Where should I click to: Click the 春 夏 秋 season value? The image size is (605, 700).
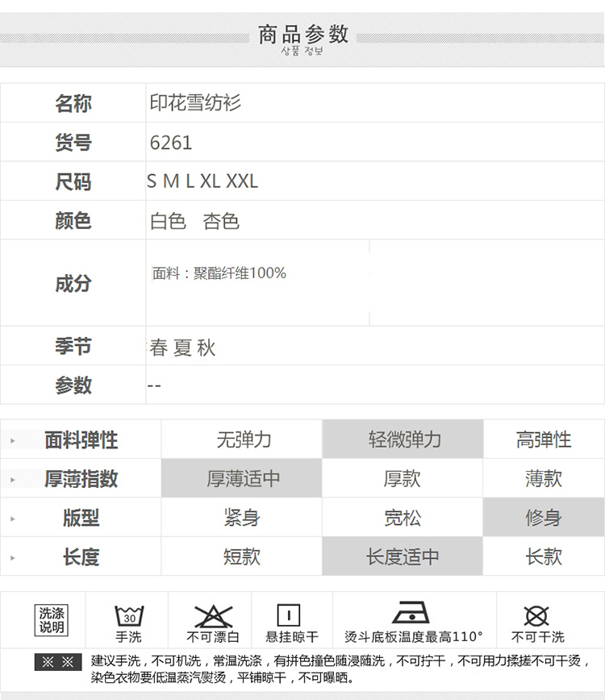(182, 348)
